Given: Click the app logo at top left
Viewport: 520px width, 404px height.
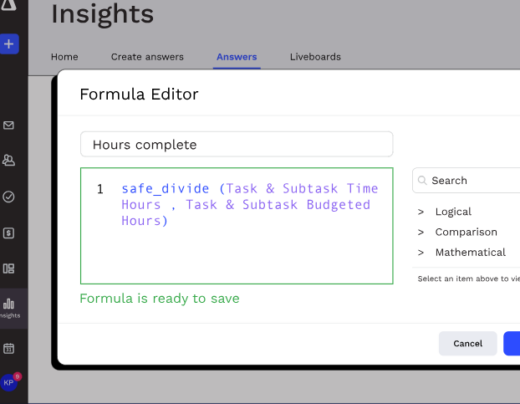Looking at the screenshot, I should pyautogui.click(x=9, y=5).
